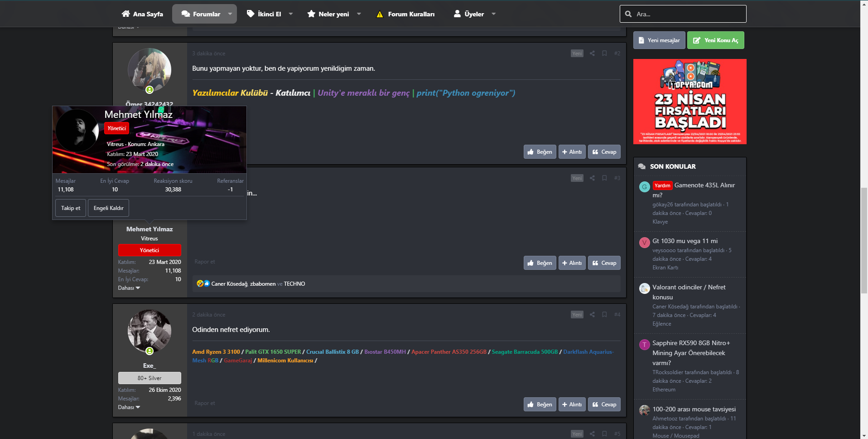The image size is (868, 439).
Task: Reply to post #3 with Cevap
Action: [604, 263]
